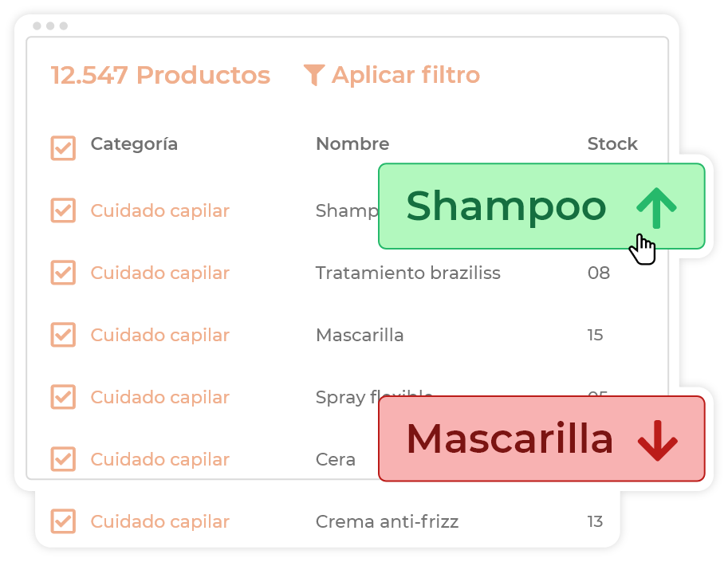Sort by the Categoría column header
Image resolution: width=728 pixels, height=562 pixels.
click(x=134, y=144)
